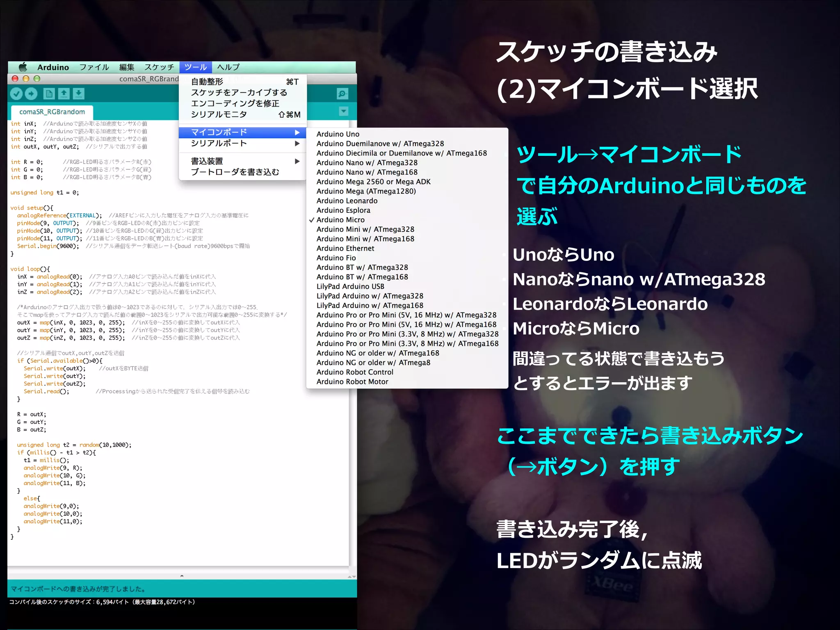
Task: Click the editor/console divider handle
Action: [x=182, y=576]
